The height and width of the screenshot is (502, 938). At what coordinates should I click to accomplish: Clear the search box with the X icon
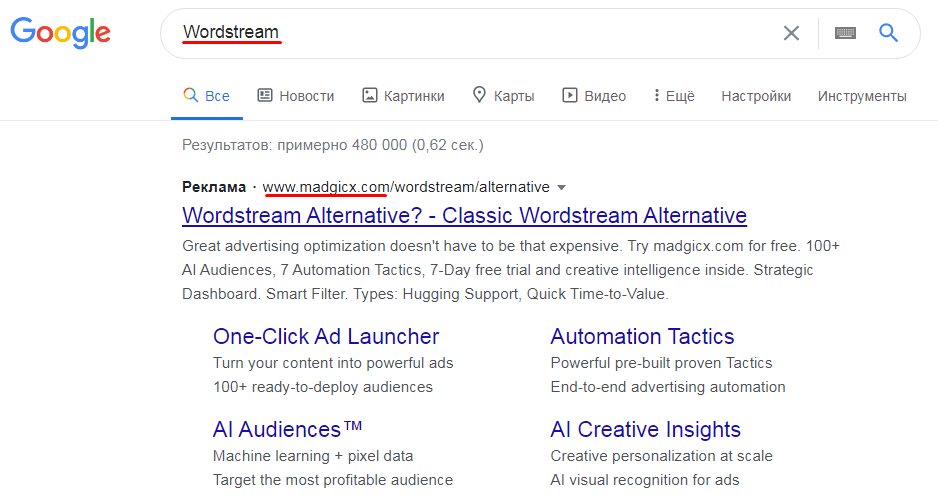791,33
